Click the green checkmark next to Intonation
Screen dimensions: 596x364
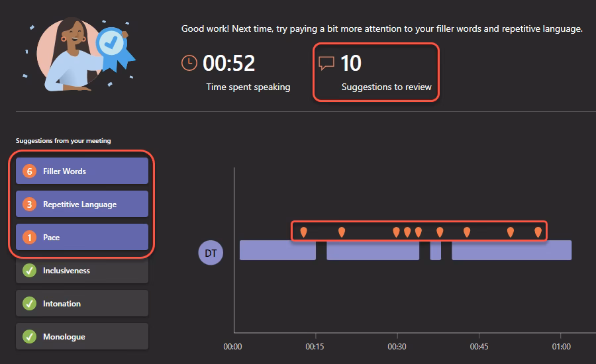(x=29, y=304)
